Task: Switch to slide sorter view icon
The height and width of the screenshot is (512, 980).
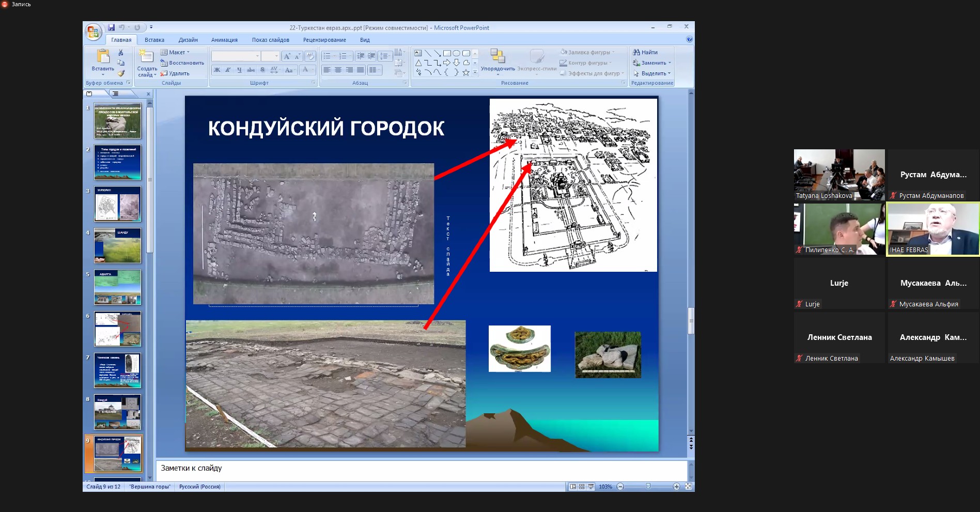Action: [x=582, y=487]
